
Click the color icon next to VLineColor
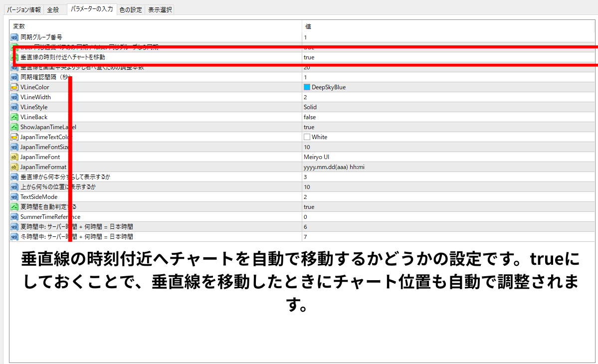(x=14, y=87)
